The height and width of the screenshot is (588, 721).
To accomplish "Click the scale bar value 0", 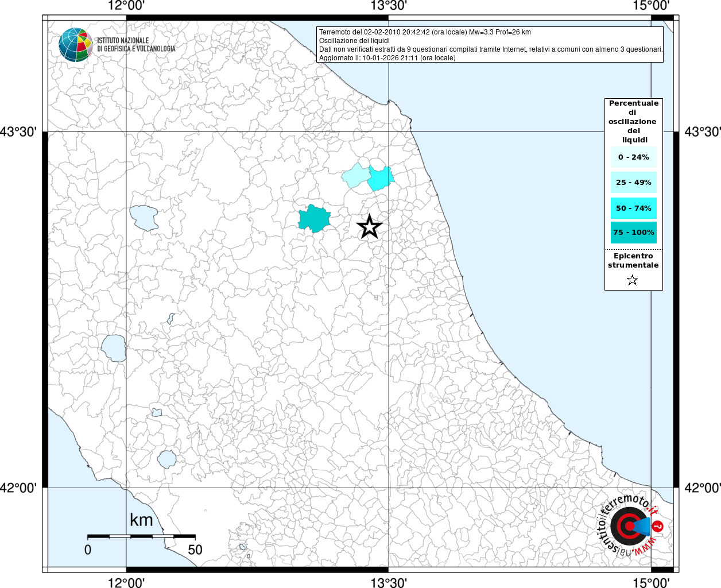I will point(88,550).
